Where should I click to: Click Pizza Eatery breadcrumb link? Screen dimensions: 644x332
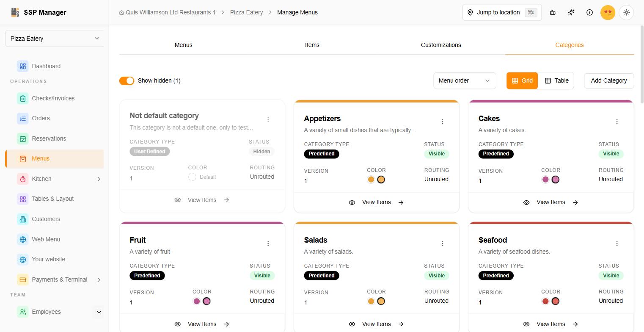pyautogui.click(x=247, y=12)
